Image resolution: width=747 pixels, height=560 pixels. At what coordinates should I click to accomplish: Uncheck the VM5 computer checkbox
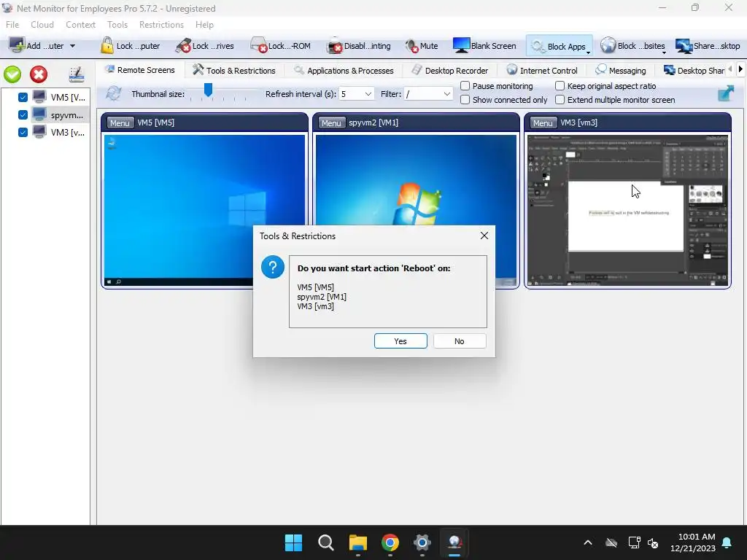click(23, 98)
